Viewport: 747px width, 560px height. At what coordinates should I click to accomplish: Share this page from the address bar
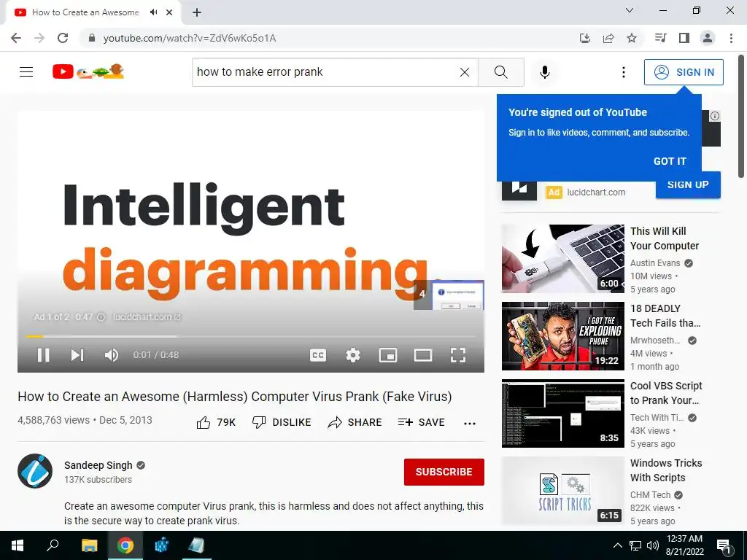(608, 38)
